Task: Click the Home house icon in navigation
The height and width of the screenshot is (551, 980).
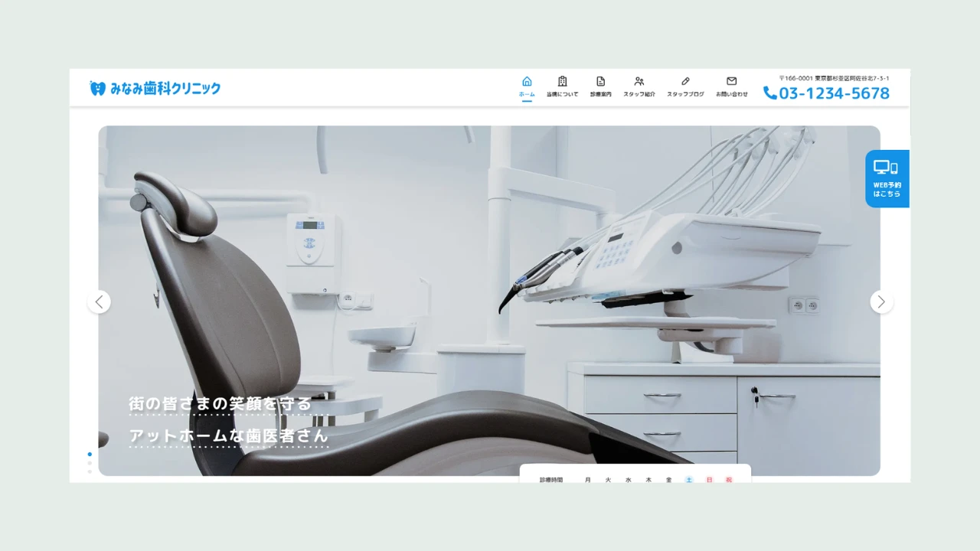Action: [527, 81]
